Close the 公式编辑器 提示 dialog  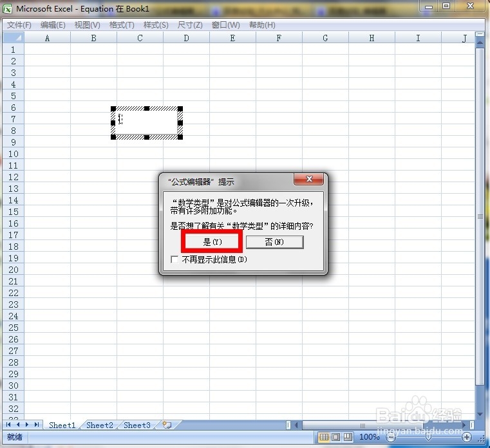309,179
